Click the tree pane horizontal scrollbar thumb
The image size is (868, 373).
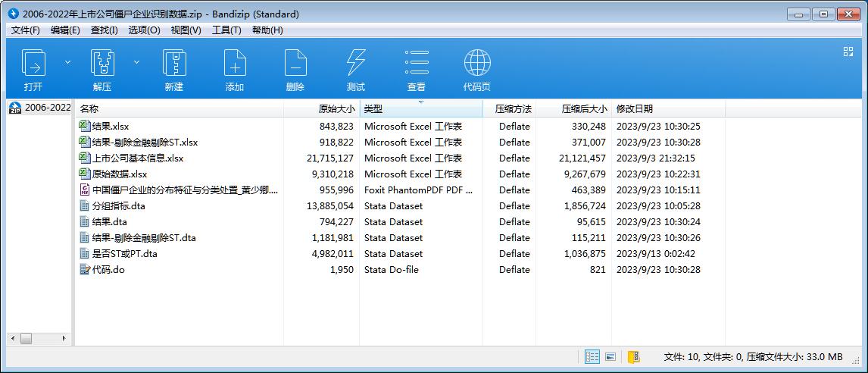[26, 337]
